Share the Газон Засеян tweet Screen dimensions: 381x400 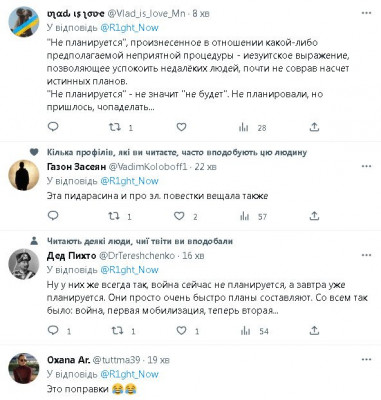[314, 216]
